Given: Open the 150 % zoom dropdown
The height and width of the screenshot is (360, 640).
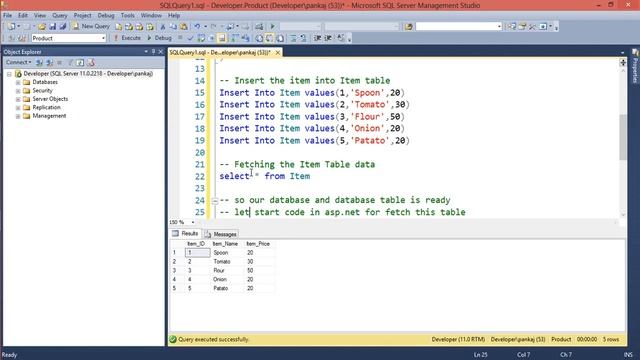Looking at the screenshot, I should tap(193, 222).
